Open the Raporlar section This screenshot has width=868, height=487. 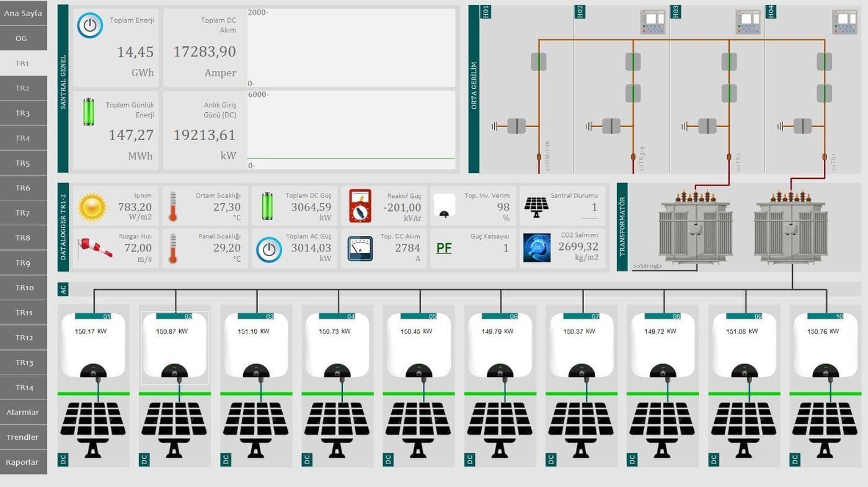tap(23, 462)
